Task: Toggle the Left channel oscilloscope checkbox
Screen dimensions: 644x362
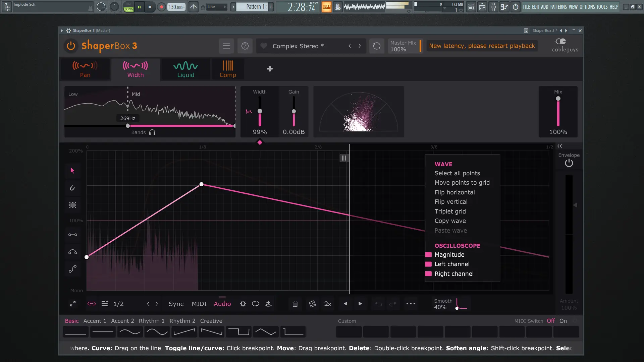Action: point(428,264)
